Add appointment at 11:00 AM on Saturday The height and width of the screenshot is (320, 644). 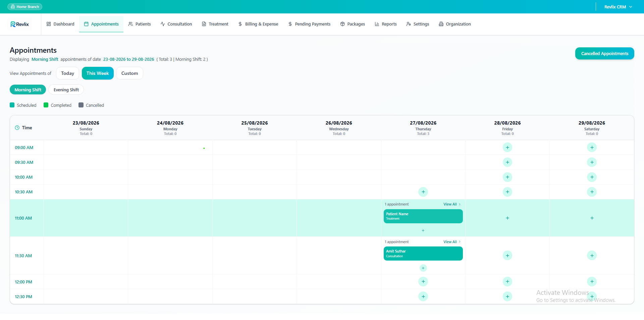tap(592, 218)
